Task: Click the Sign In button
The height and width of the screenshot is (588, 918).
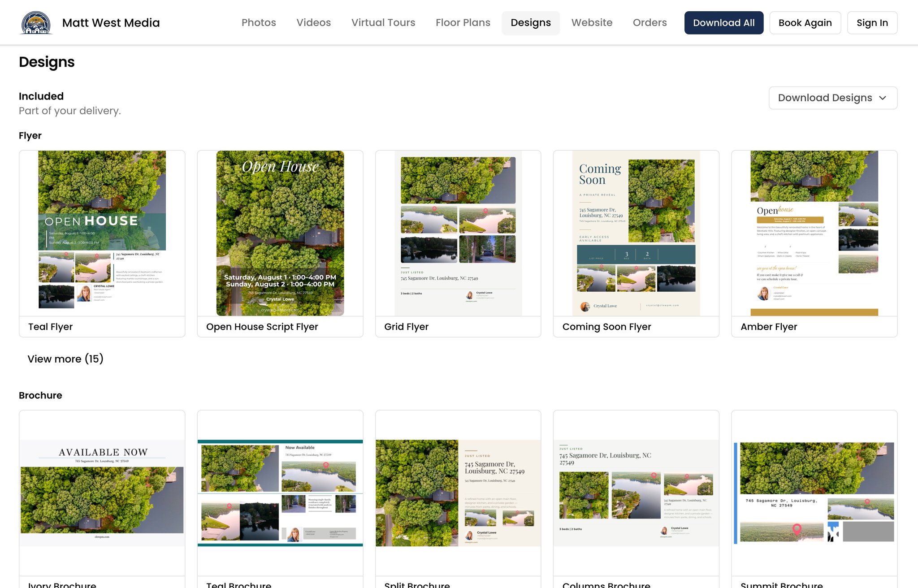Action: [x=872, y=23]
